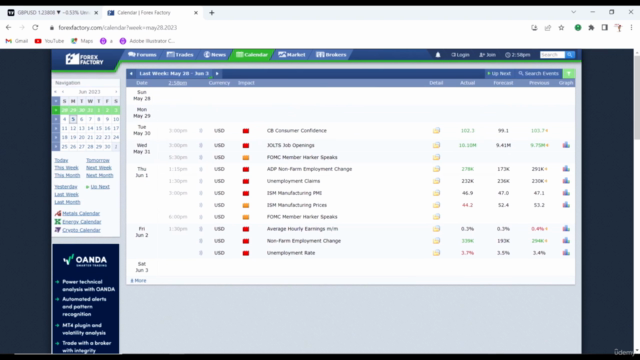This screenshot has height=360, width=640.
Task: Open detail folder for ISM Manufacturing PMI
Action: tap(436, 193)
